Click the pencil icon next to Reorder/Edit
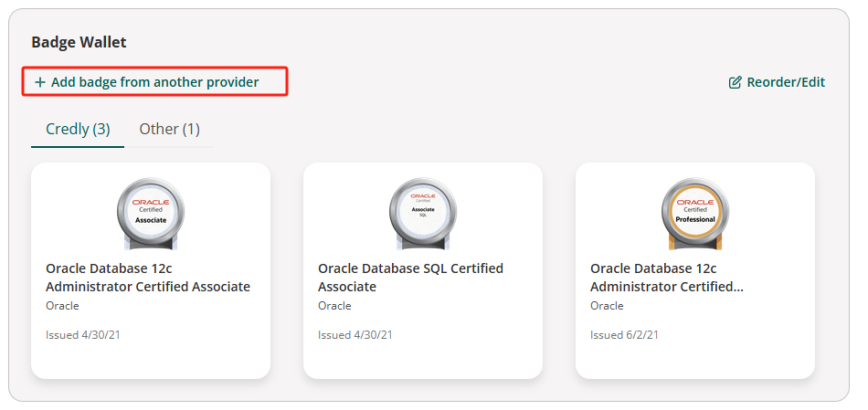Image resolution: width=868 pixels, height=410 pixels. (735, 82)
